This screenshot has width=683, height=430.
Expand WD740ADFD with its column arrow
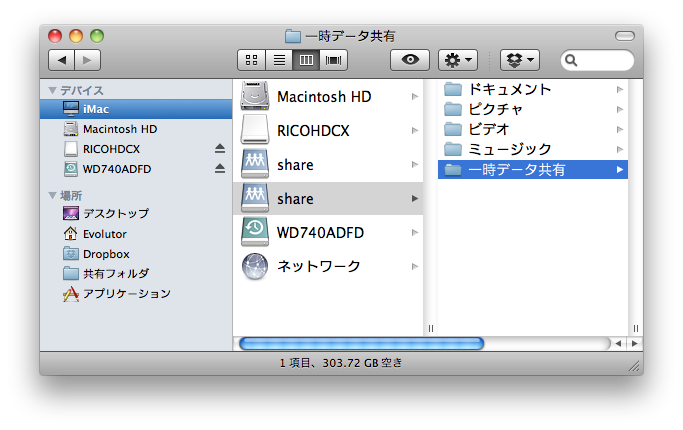coord(415,233)
